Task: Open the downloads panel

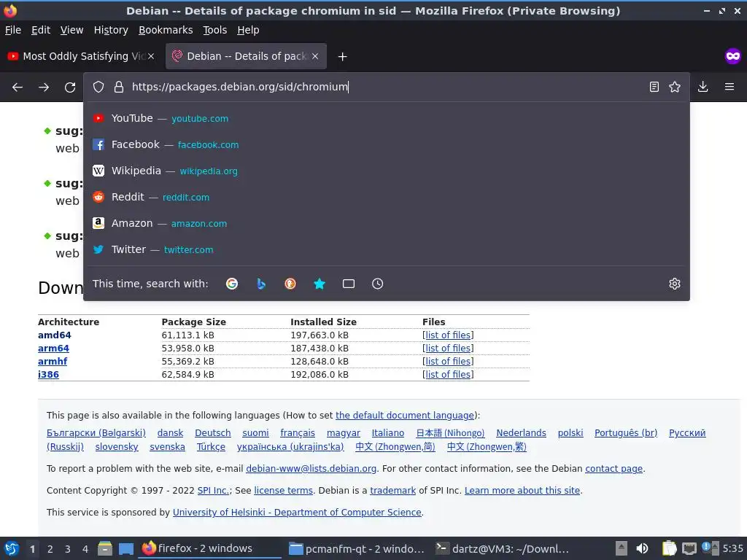Action: (703, 87)
